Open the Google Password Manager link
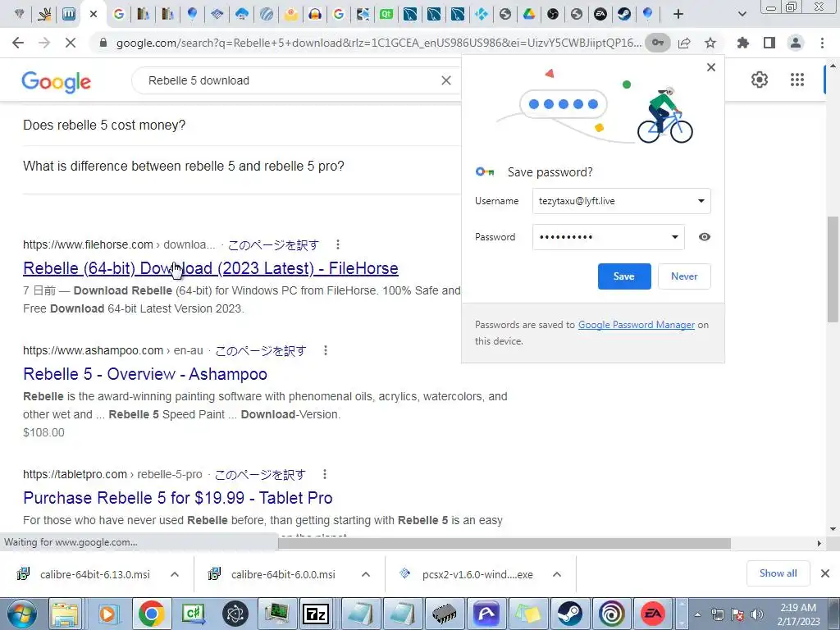Screen dimensions: 840x630 [636, 325]
